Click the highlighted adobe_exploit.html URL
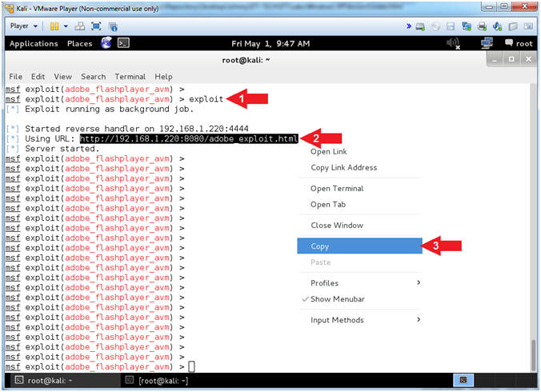541x392 pixels. (x=189, y=138)
